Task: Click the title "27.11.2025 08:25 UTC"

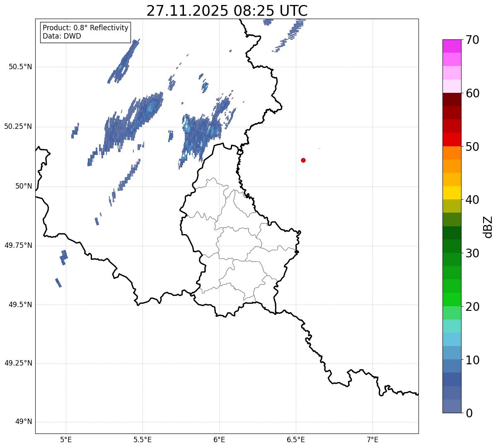Action: 227,11
